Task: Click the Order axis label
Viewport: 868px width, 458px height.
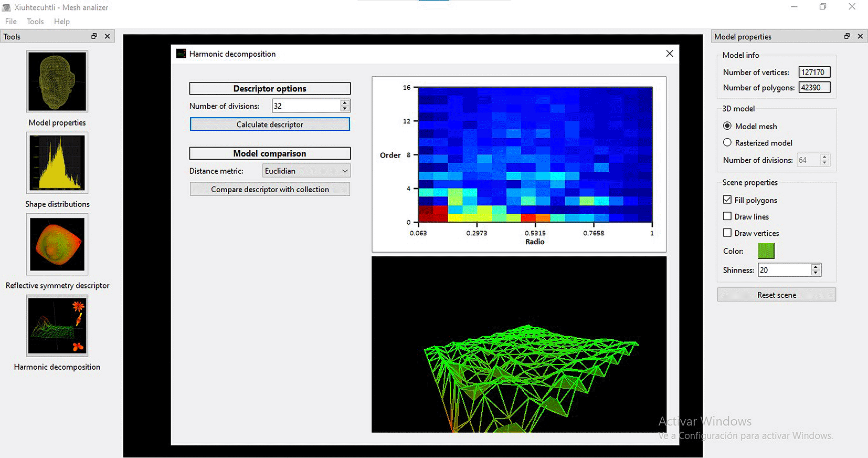Action: coord(390,155)
